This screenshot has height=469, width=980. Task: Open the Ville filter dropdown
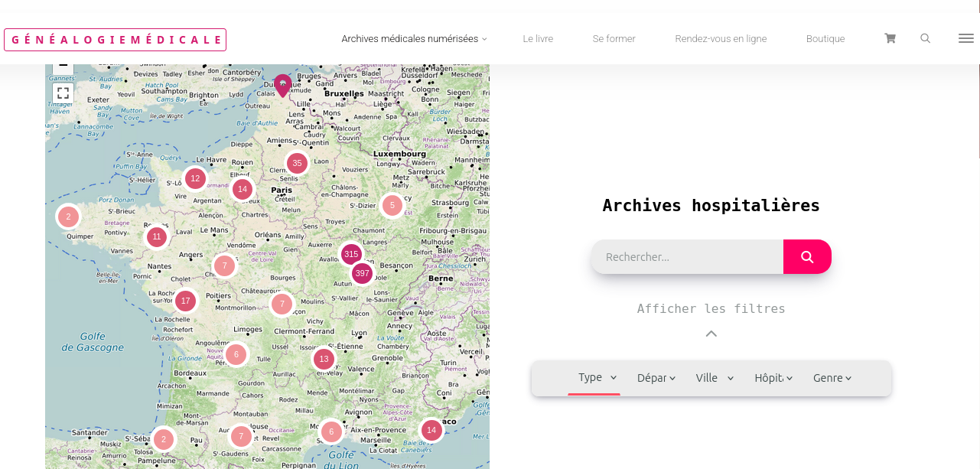pos(715,378)
